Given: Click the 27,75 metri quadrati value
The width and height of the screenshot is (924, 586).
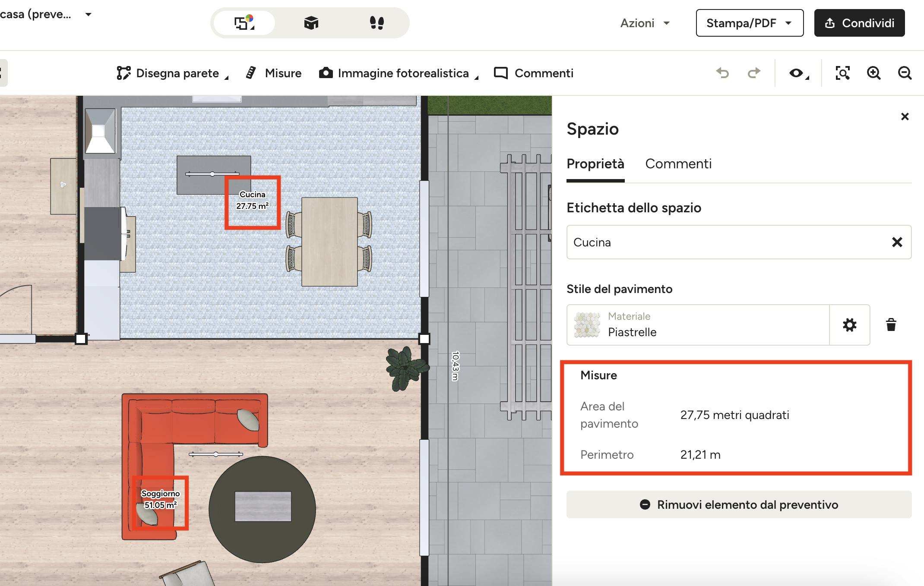Looking at the screenshot, I should 734,415.
